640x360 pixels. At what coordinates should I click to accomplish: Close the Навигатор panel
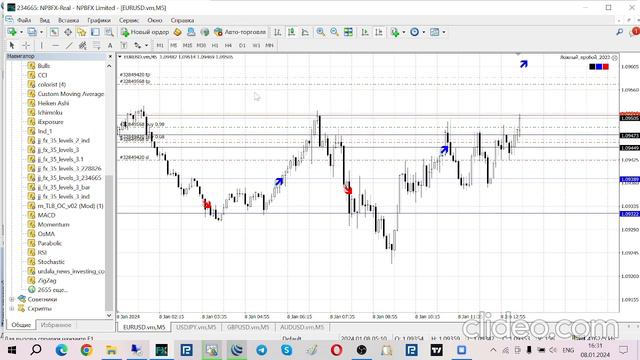click(x=110, y=56)
